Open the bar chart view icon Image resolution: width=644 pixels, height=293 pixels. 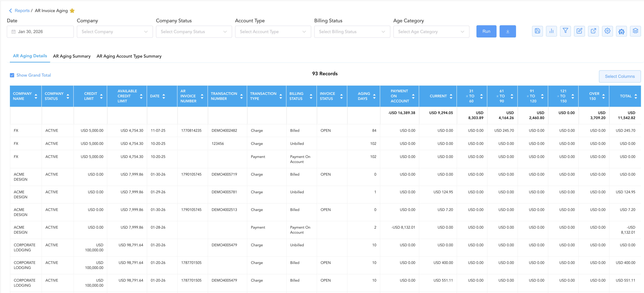click(551, 31)
